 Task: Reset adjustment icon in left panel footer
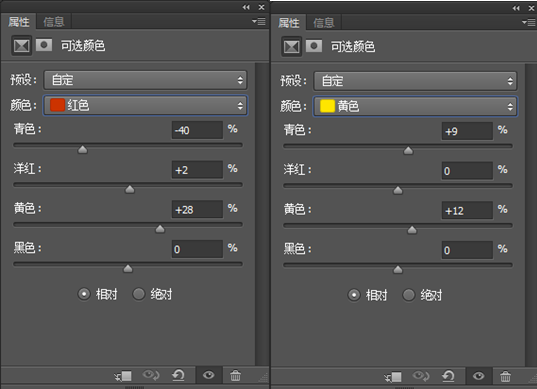click(178, 375)
